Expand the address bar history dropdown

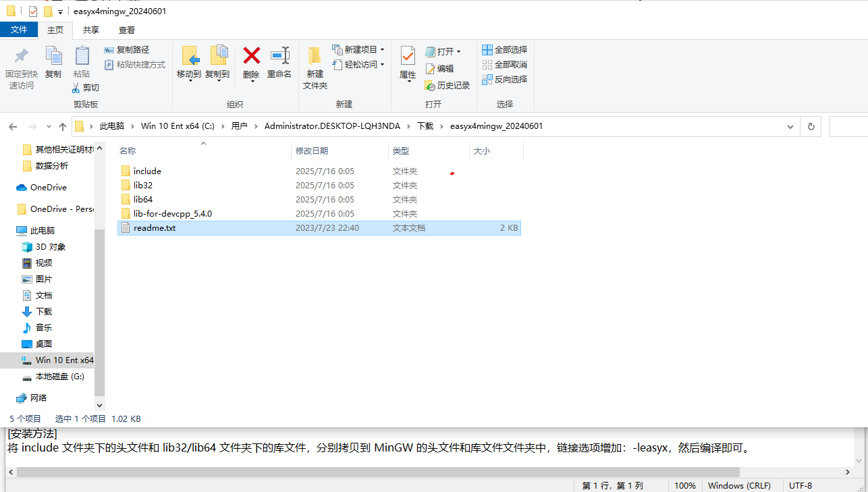click(x=790, y=126)
